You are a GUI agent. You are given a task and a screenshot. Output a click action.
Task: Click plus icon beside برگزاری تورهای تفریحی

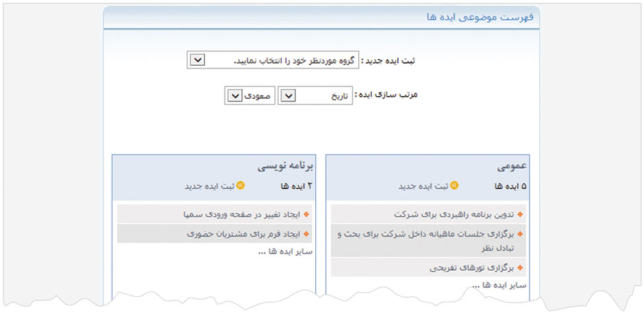[x=521, y=267]
